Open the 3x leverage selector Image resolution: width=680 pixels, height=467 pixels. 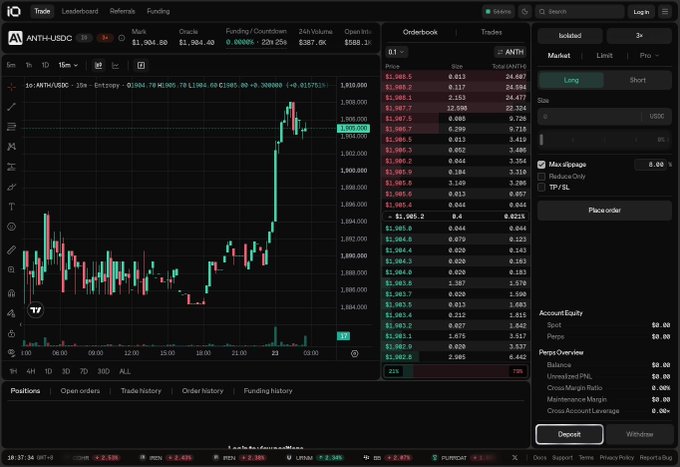[x=639, y=36]
